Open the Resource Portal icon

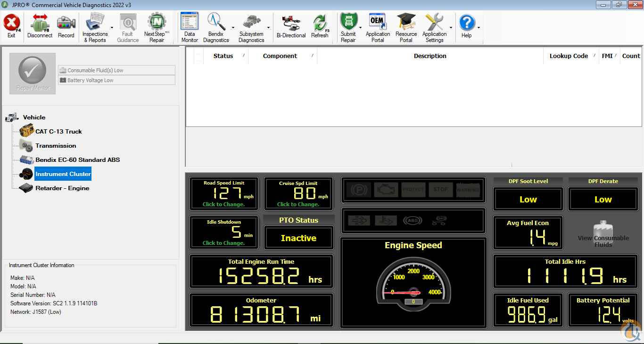[406, 27]
